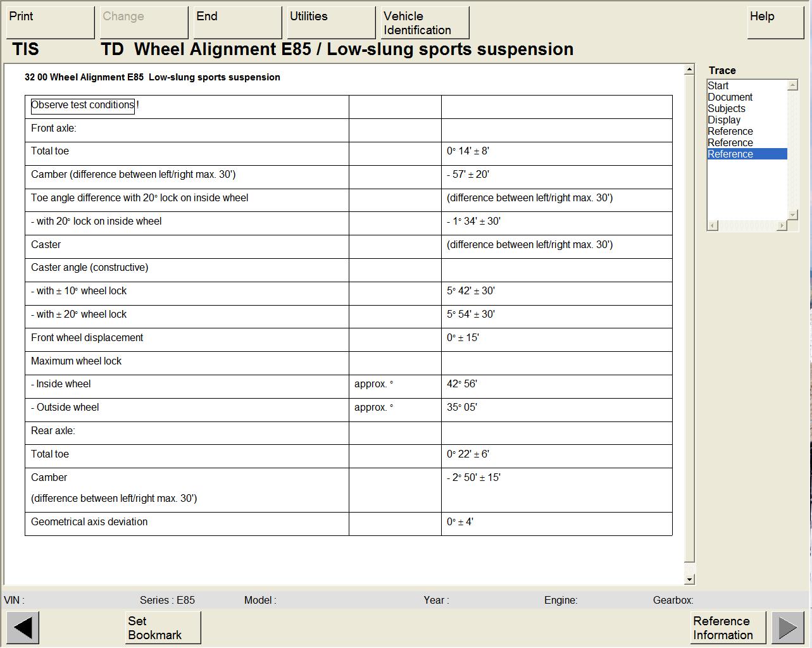Click the Trace list scroll up arrow
812x648 pixels.
tap(792, 85)
